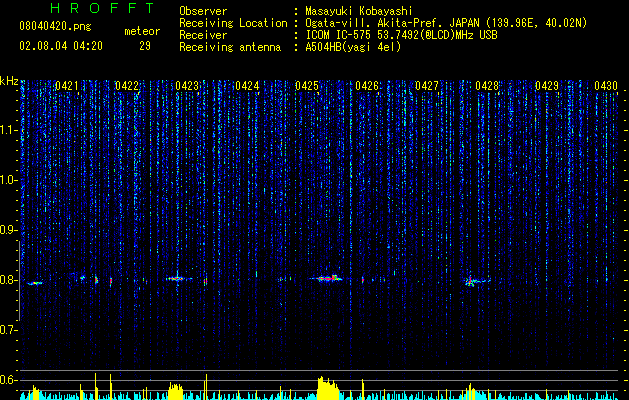
Task: Select antenna text A504HB(yagi 4el)
Action: tap(353, 47)
